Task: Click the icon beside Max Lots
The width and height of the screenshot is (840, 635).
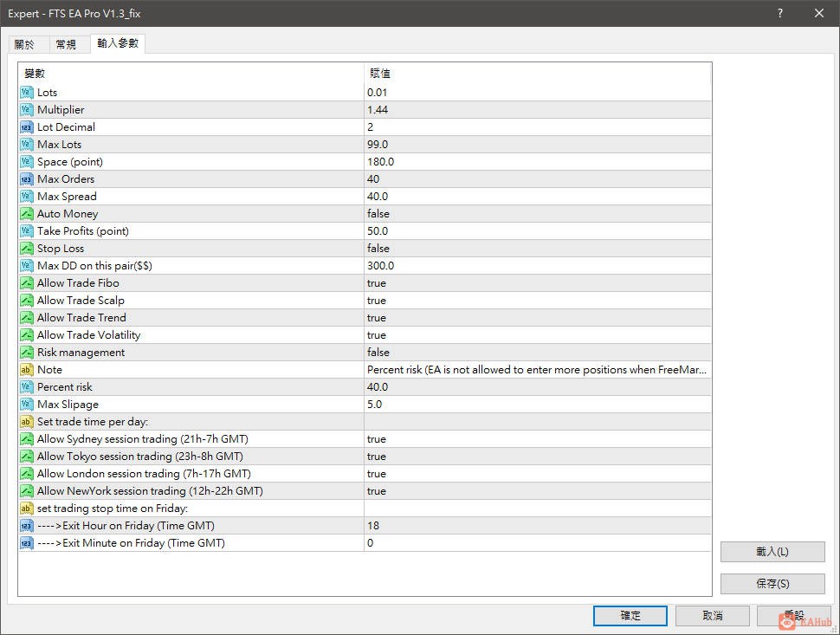Action: (26, 144)
